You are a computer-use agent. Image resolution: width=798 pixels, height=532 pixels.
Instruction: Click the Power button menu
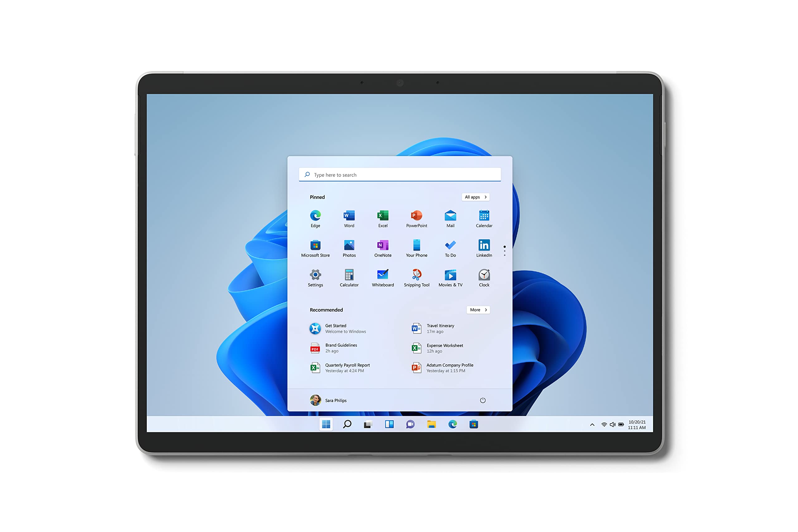click(482, 400)
